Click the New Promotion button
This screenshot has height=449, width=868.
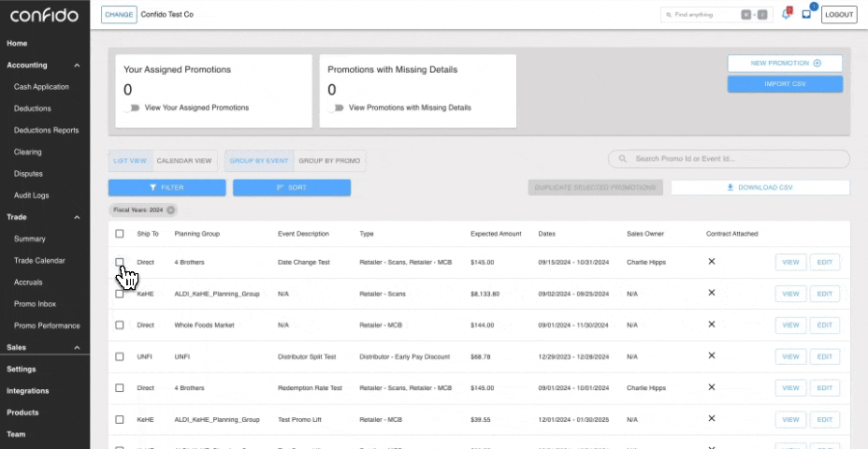click(x=785, y=63)
